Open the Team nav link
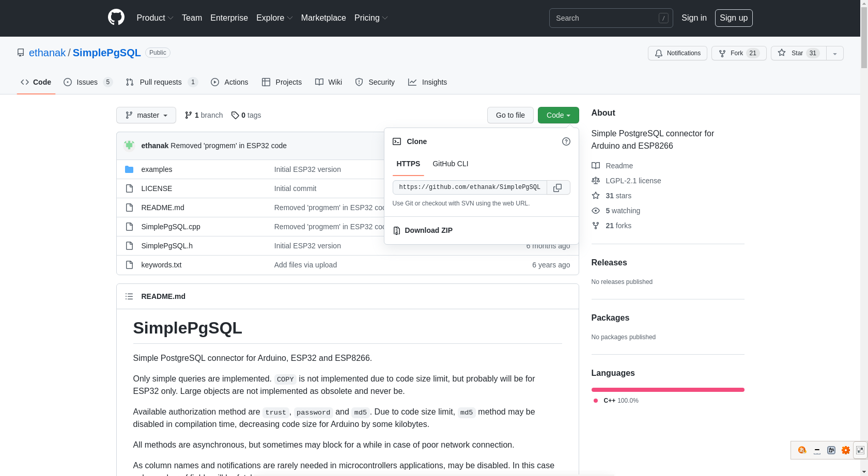This screenshot has height=476, width=868. [192, 18]
